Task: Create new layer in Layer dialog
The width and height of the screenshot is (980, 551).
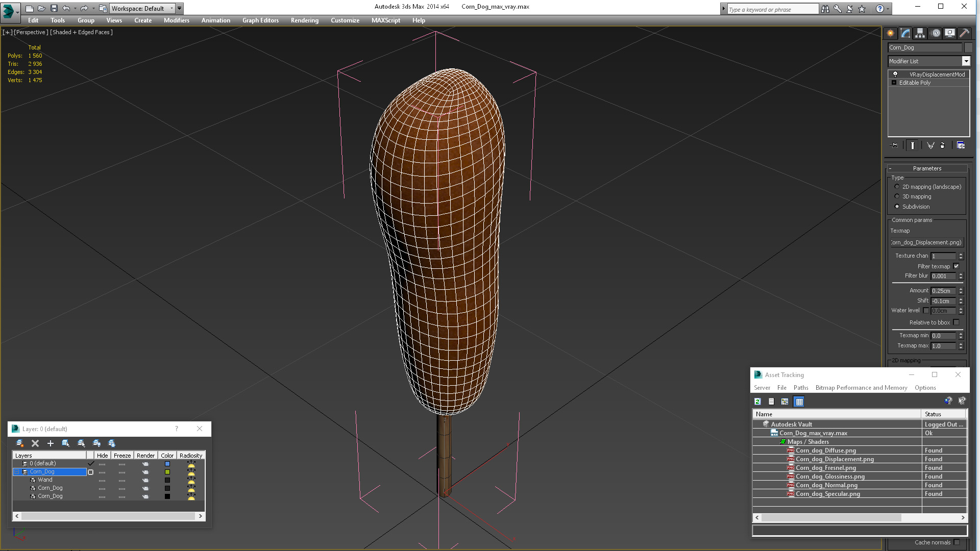Action: tap(20, 443)
